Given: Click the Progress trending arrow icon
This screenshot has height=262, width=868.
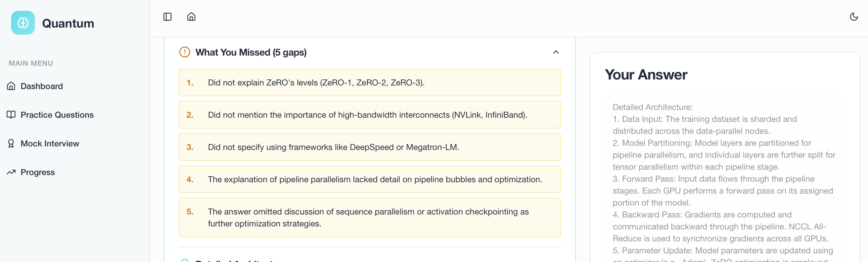Looking at the screenshot, I should click(x=11, y=172).
